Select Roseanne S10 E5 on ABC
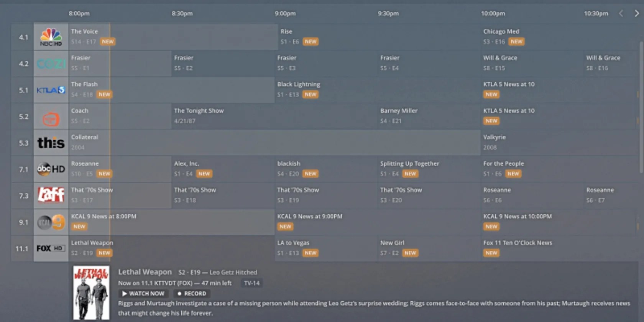Image resolution: width=644 pixels, height=322 pixels. (120, 169)
